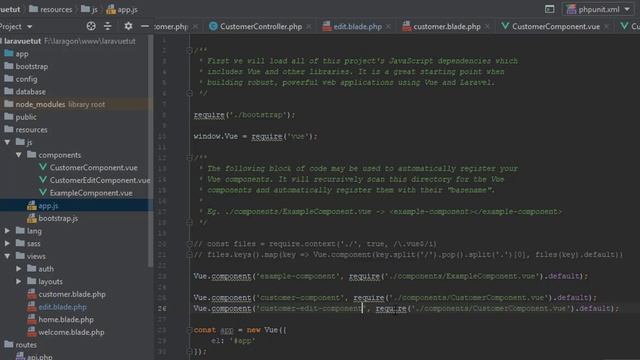
Task: Switch to customer.blade.php tab
Action: (x=447, y=27)
